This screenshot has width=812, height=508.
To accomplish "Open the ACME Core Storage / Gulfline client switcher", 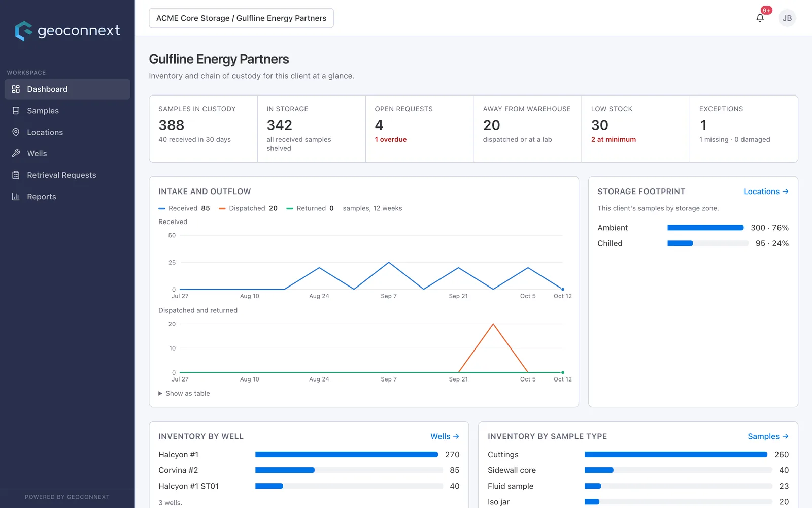I will point(241,18).
